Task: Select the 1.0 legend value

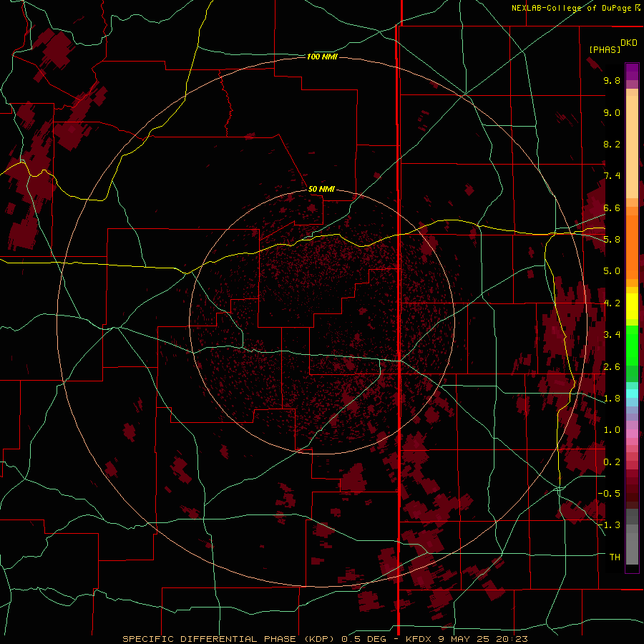Action: coord(612,430)
